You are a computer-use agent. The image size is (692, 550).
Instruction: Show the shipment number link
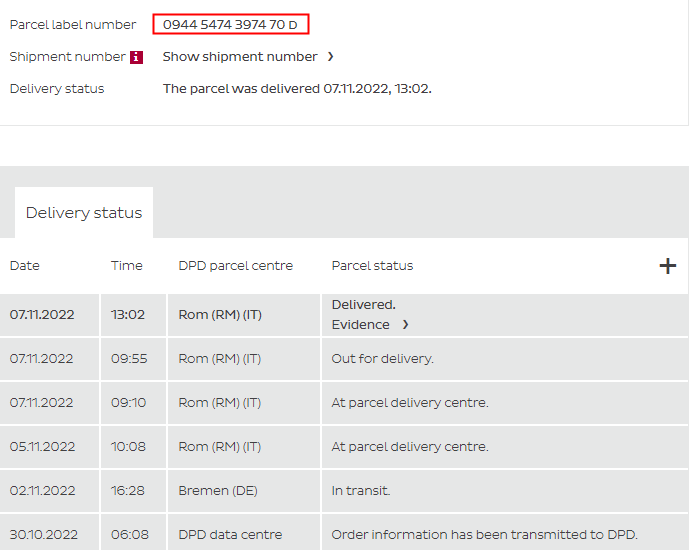240,57
